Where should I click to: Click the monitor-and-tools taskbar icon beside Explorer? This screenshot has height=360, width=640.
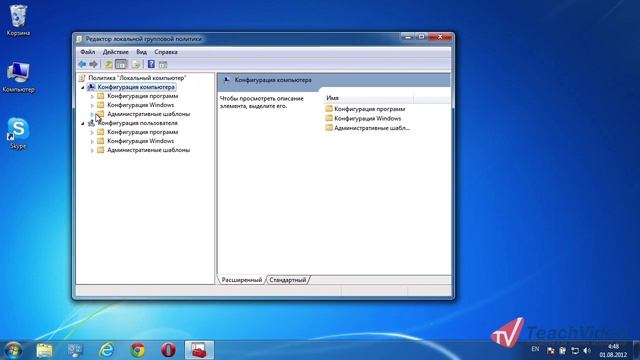coord(75,350)
